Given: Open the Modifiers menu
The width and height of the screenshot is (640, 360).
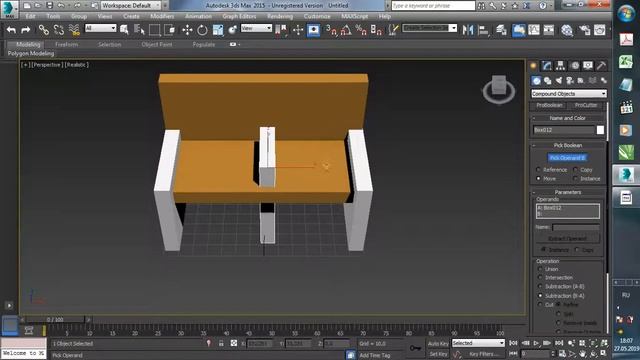Looking at the screenshot, I should coord(162,16).
